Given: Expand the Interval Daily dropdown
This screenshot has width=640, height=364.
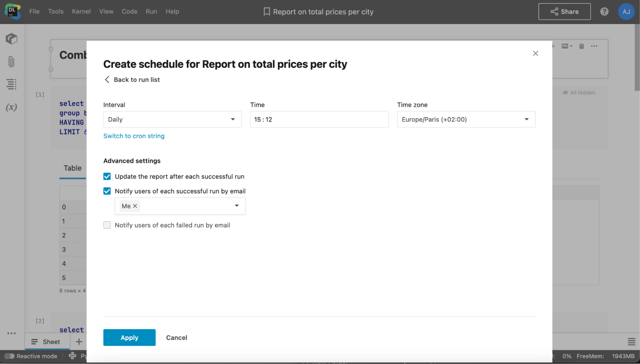Looking at the screenshot, I should [x=172, y=119].
